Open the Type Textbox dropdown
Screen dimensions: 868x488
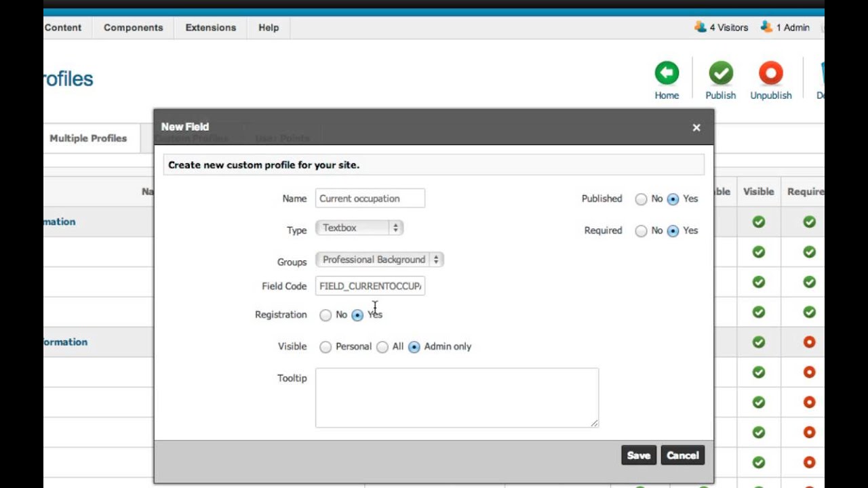[x=359, y=228]
